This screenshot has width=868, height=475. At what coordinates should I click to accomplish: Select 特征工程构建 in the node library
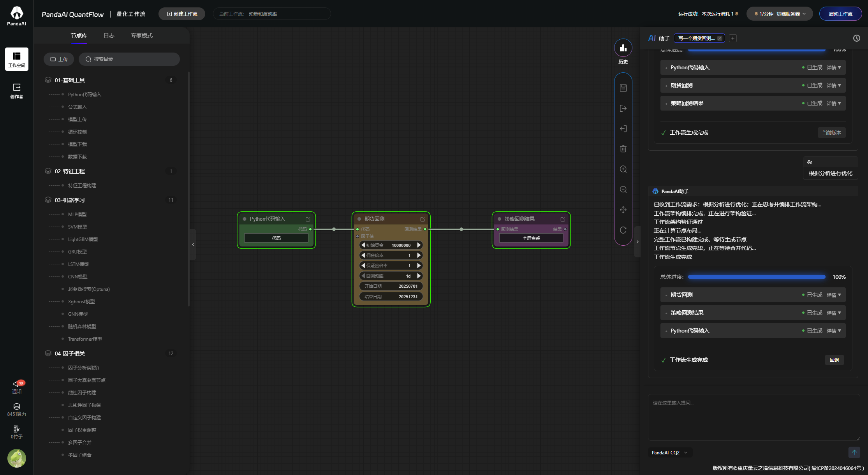pyautogui.click(x=82, y=186)
